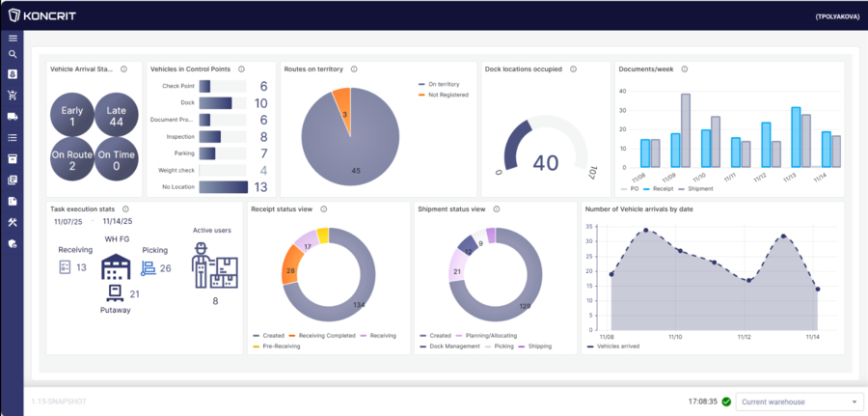Viewport: 868px width, 416px height.
Task: Click the info icon beside Dock locations occupied
Action: coord(573,69)
